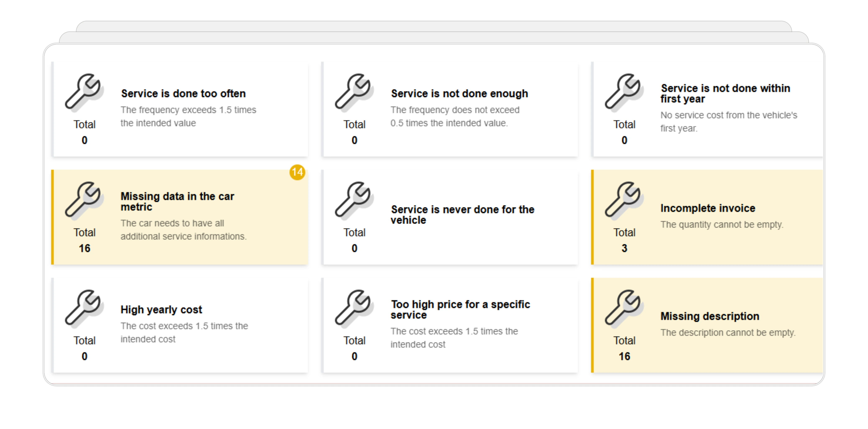Click Total 16 count on Missing data card
Image resolution: width=868 pixels, height=429 pixels.
(85, 240)
